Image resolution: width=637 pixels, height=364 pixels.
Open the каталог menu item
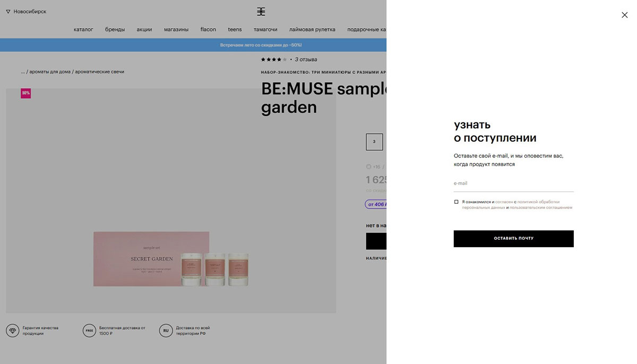83,30
